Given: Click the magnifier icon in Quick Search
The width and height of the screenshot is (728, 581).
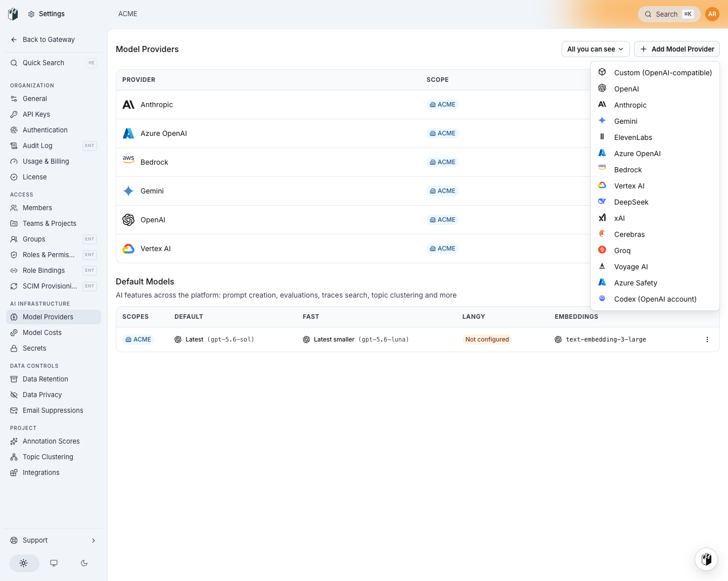Looking at the screenshot, I should point(14,63).
